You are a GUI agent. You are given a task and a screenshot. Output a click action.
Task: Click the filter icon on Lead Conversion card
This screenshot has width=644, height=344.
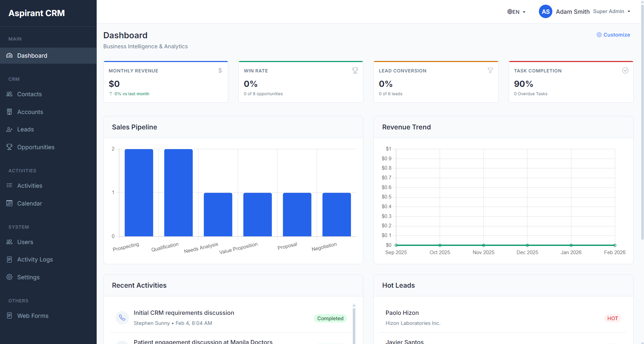(x=490, y=70)
